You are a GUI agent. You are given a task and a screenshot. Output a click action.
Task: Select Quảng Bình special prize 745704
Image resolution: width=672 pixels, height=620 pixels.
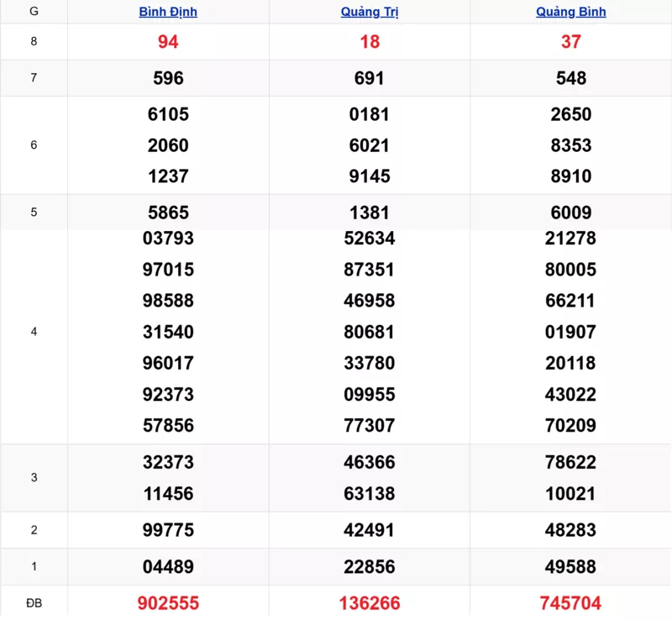571,603
